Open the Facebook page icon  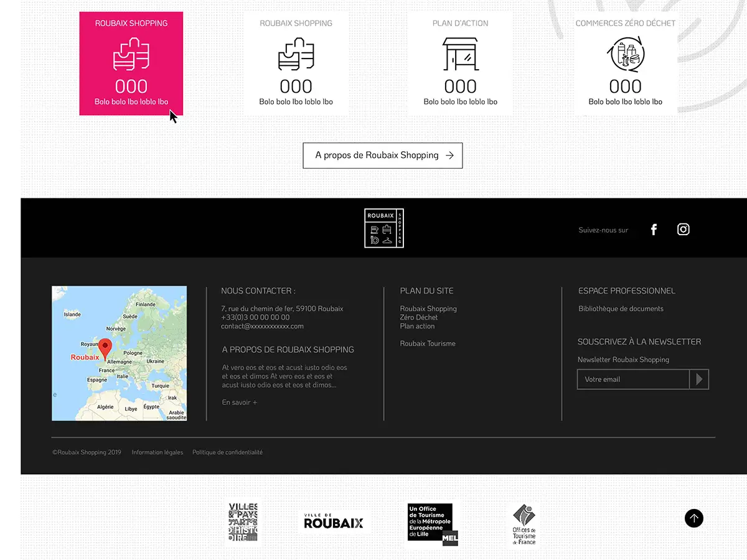point(654,230)
